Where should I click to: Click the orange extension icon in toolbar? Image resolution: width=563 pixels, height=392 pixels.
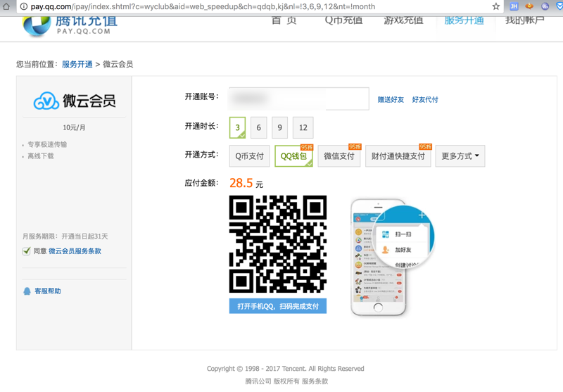pos(529,6)
